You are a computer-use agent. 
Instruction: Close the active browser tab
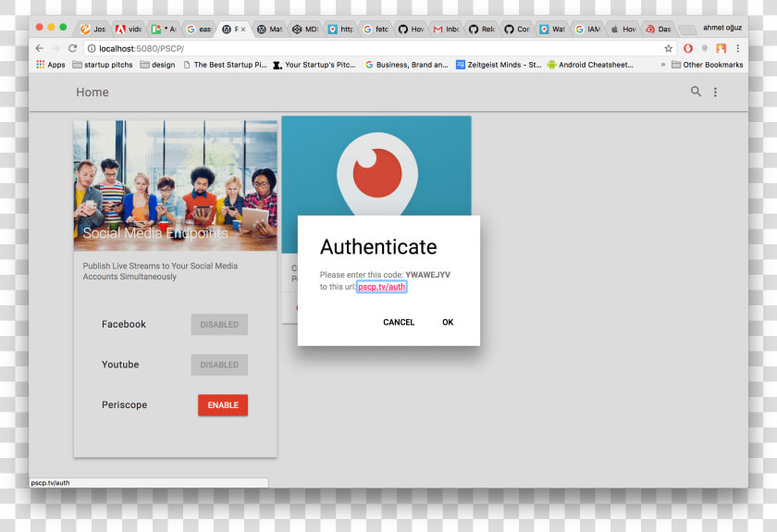pyautogui.click(x=243, y=30)
